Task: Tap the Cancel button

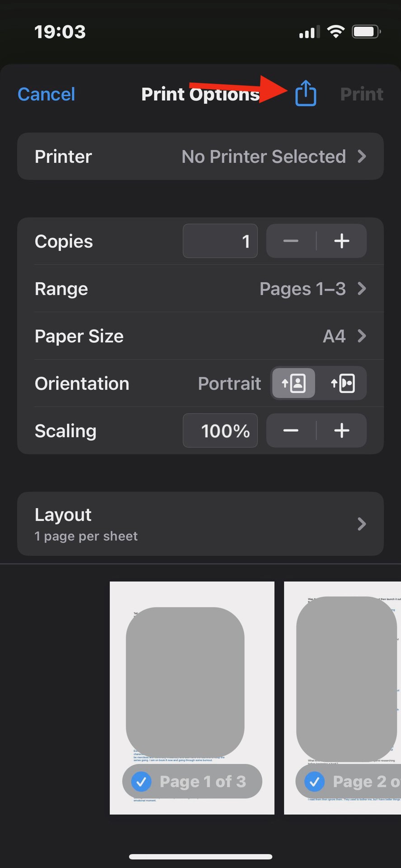Action: pos(46,94)
